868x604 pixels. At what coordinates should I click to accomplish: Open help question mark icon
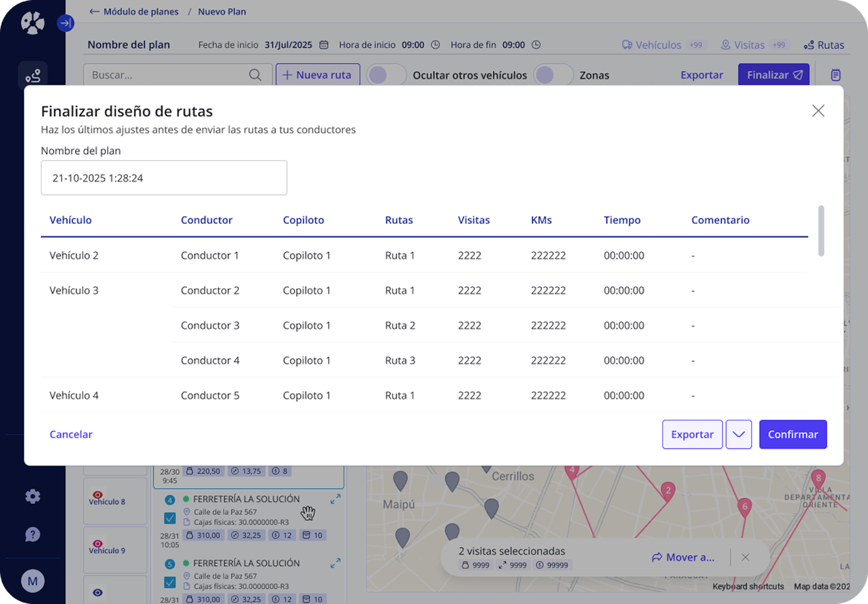[x=33, y=534]
